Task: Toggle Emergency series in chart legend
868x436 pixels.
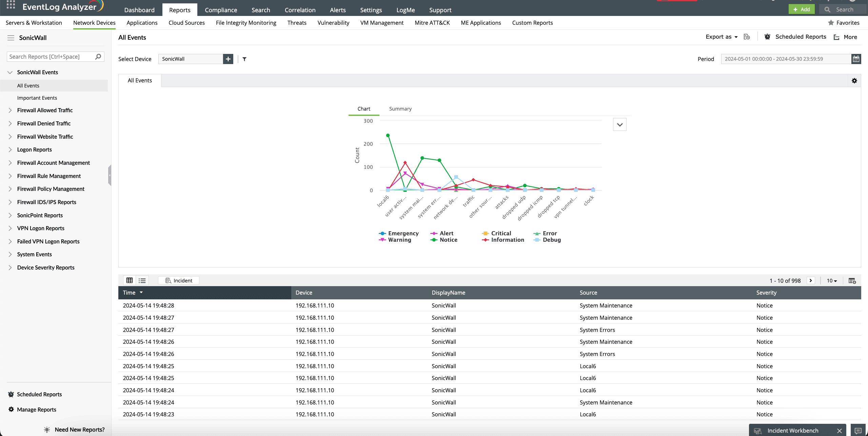Action: pyautogui.click(x=398, y=233)
